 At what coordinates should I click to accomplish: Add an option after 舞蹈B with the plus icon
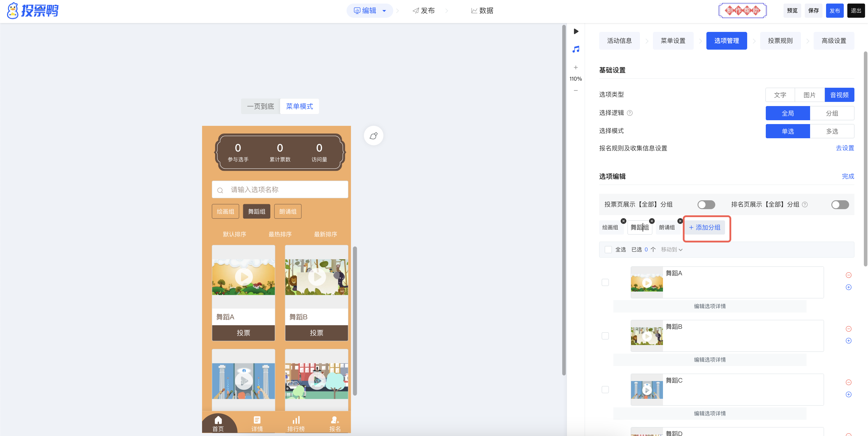[849, 341]
